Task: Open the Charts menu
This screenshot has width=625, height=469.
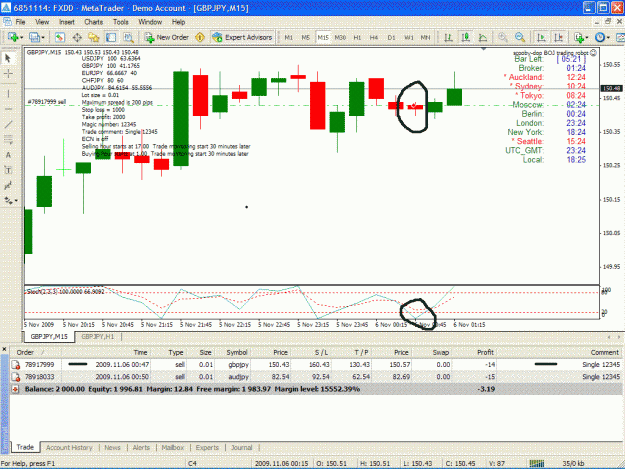Action: pos(94,22)
